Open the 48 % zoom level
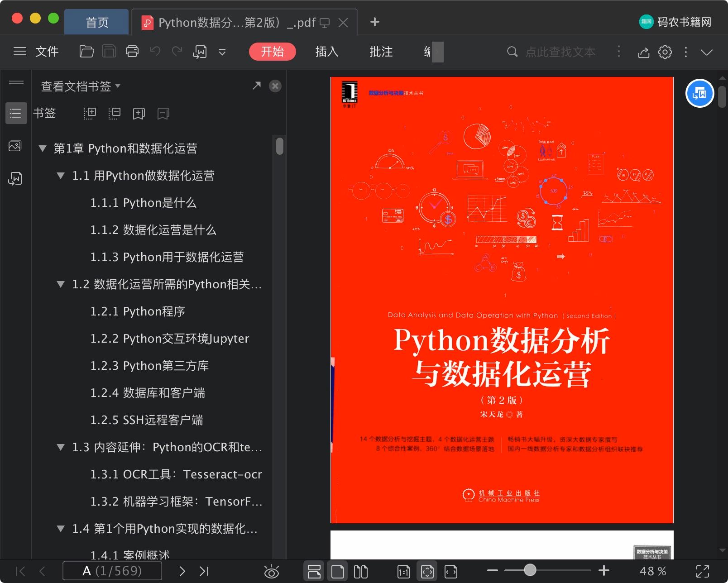 click(x=652, y=571)
